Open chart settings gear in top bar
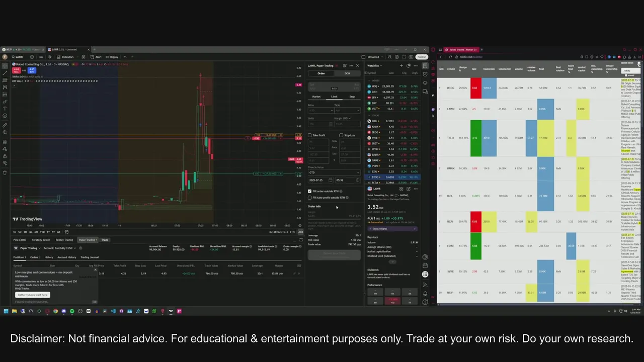The width and height of the screenshot is (644, 362). point(397,57)
